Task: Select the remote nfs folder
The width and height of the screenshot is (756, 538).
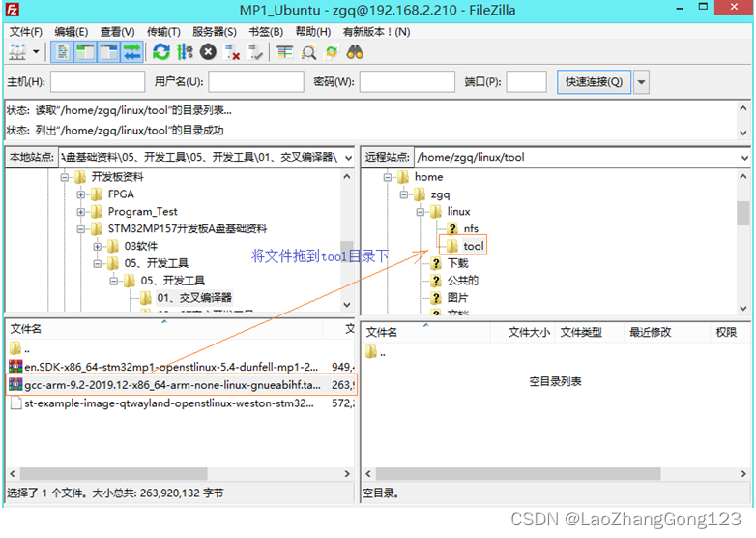Action: click(x=471, y=228)
